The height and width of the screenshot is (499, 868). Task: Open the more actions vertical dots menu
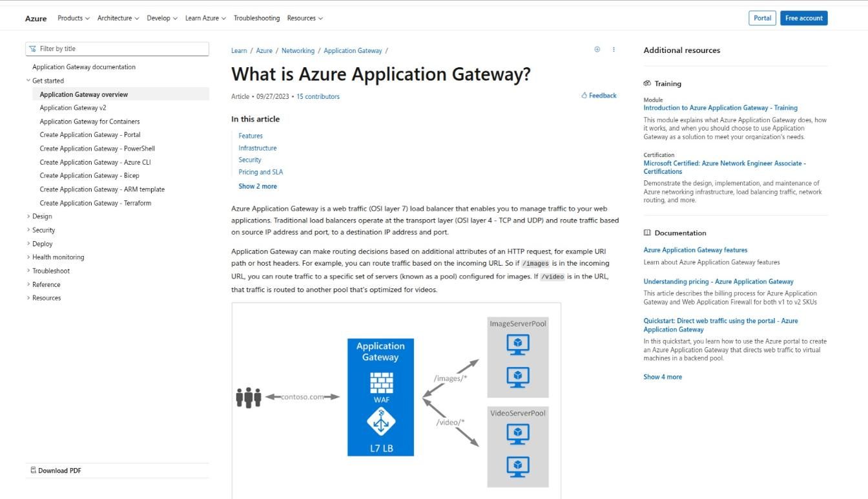click(x=614, y=50)
